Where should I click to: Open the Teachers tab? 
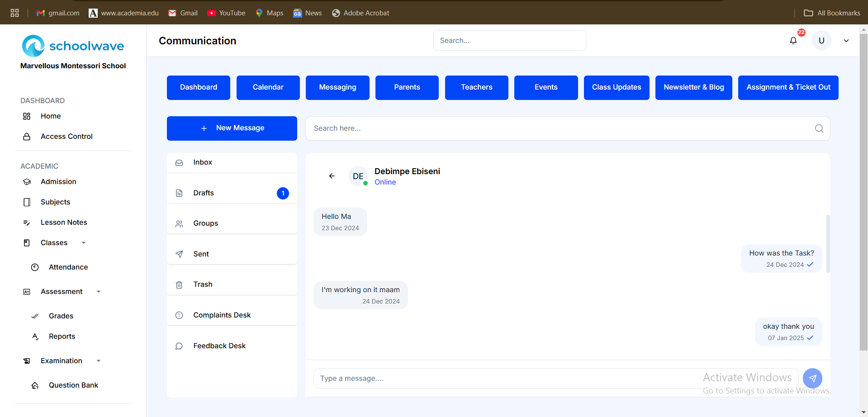(477, 87)
